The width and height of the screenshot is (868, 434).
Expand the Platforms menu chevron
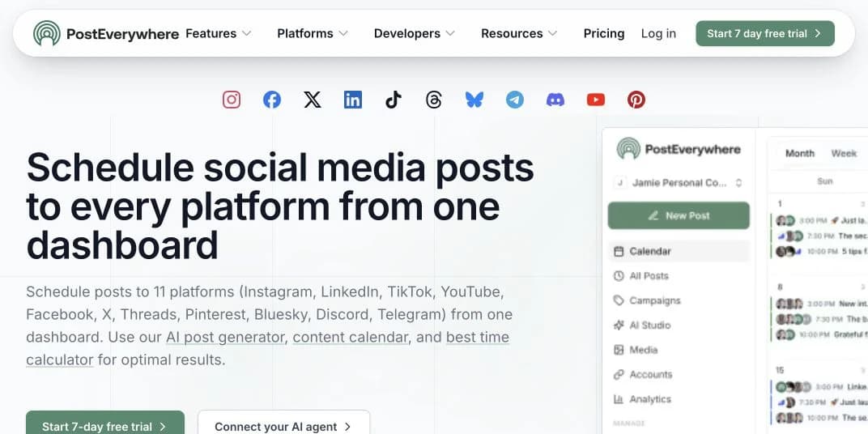click(x=343, y=33)
